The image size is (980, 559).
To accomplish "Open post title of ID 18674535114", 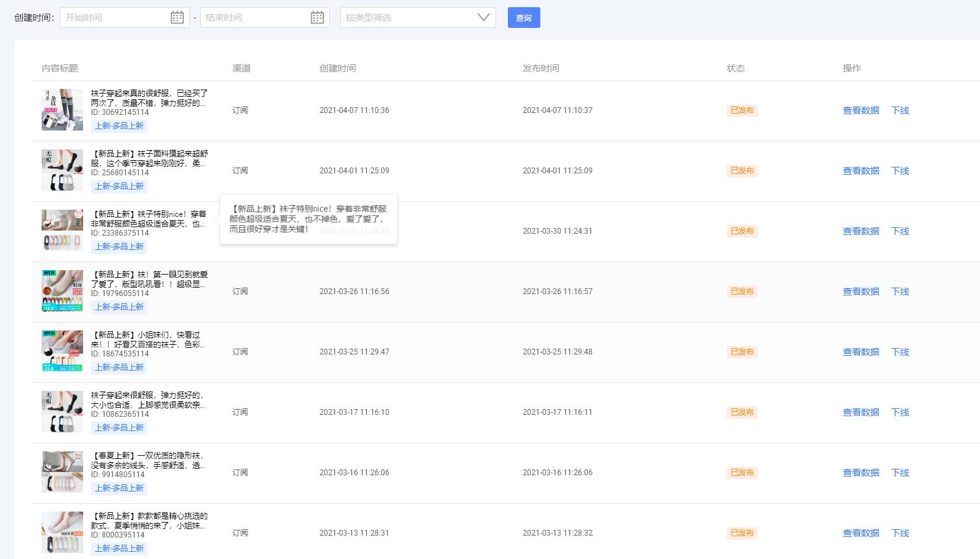I will [149, 340].
